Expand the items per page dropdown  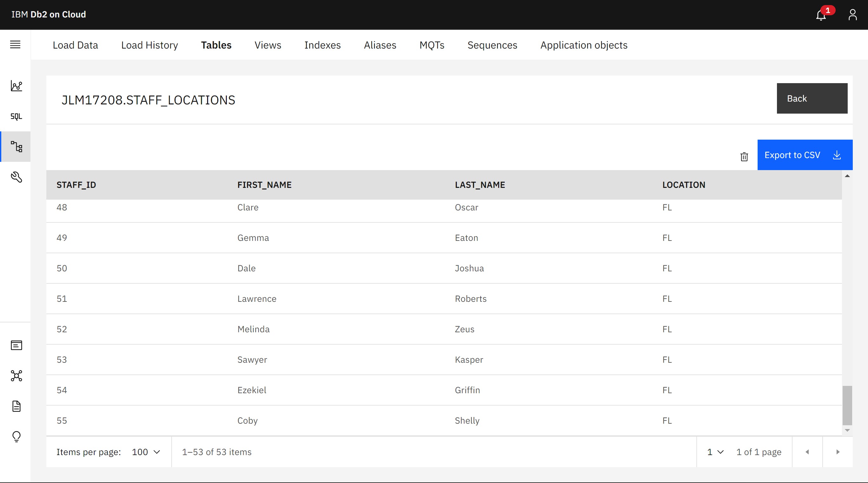click(146, 452)
